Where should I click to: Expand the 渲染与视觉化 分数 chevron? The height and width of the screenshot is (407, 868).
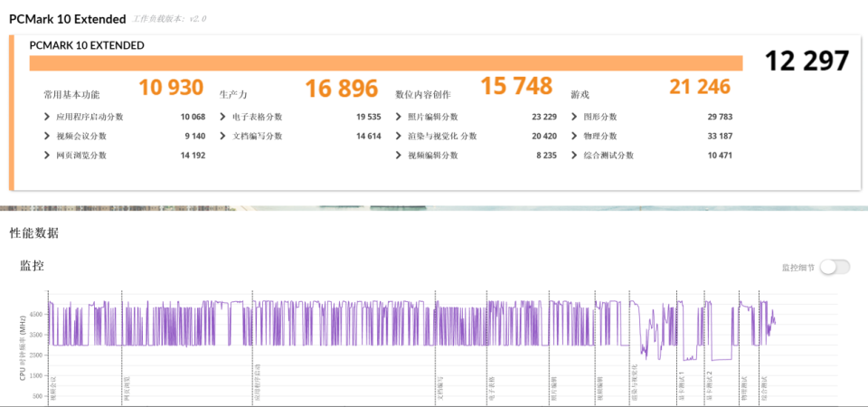coord(399,137)
